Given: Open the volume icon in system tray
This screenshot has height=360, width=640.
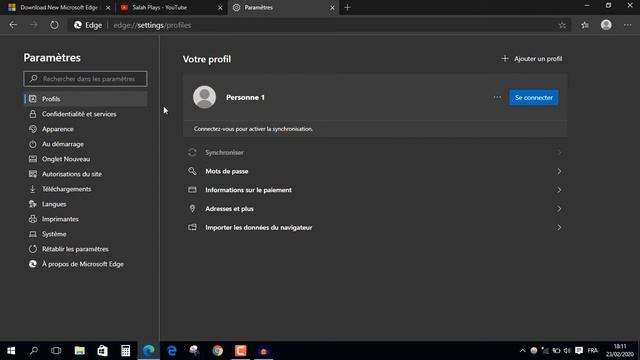Looking at the screenshot, I should click(x=567, y=351).
